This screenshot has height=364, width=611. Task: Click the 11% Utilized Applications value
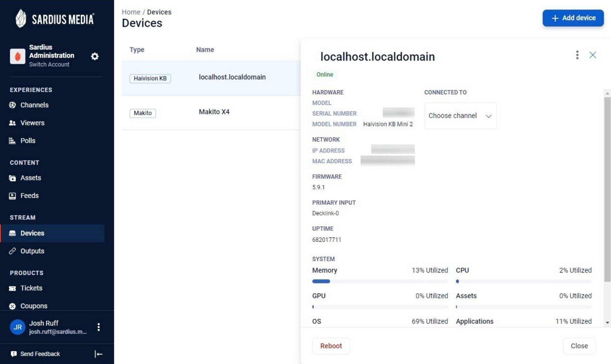pyautogui.click(x=574, y=321)
